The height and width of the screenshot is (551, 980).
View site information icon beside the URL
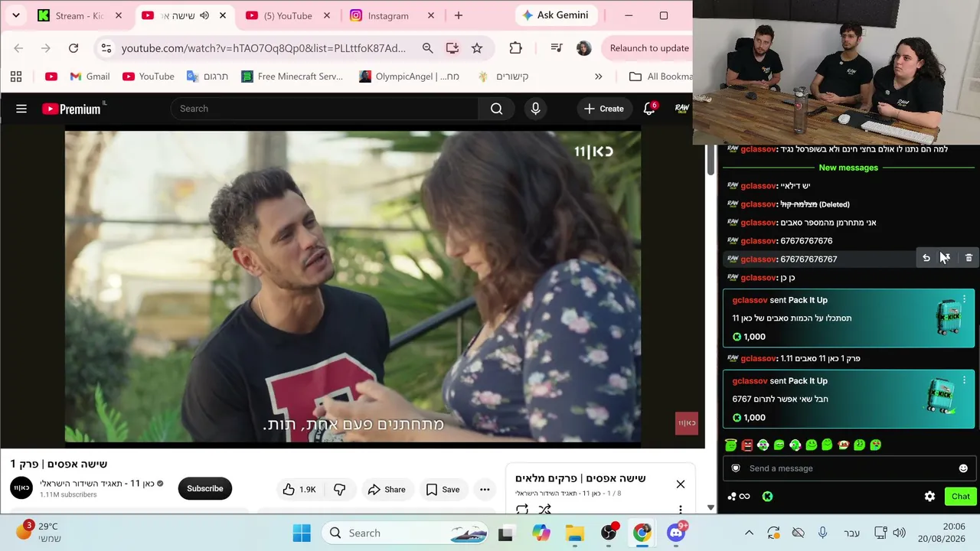tap(106, 48)
